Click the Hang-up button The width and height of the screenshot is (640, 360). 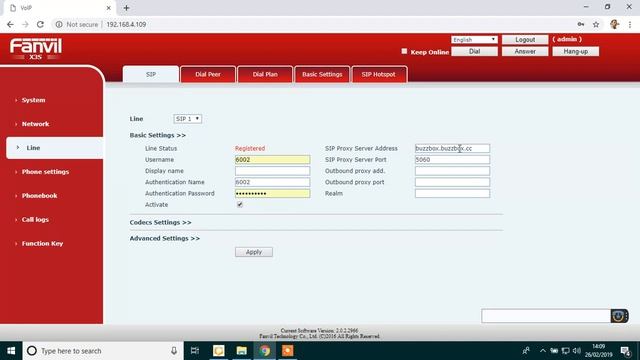click(x=576, y=51)
